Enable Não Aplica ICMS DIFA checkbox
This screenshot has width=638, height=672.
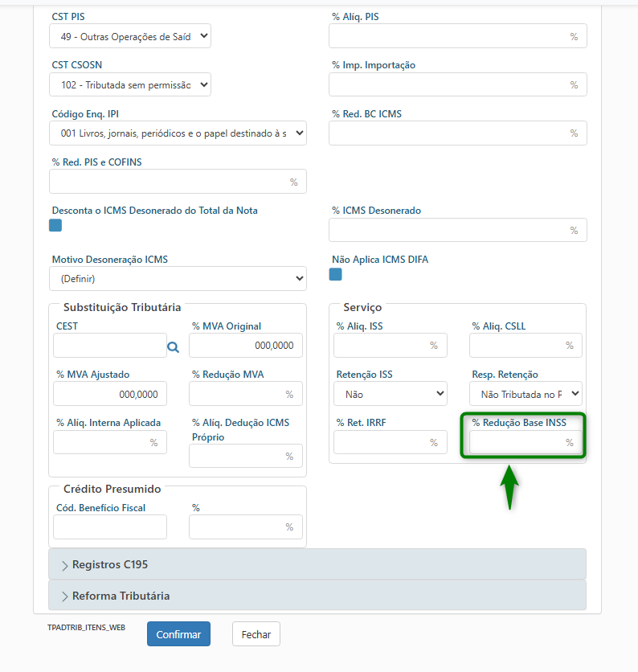[x=336, y=274]
